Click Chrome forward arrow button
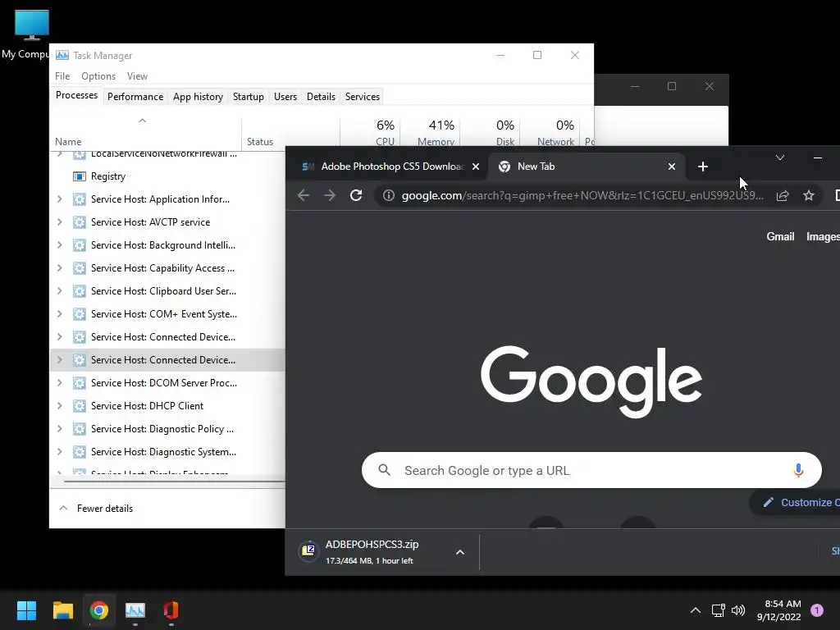 click(x=330, y=195)
